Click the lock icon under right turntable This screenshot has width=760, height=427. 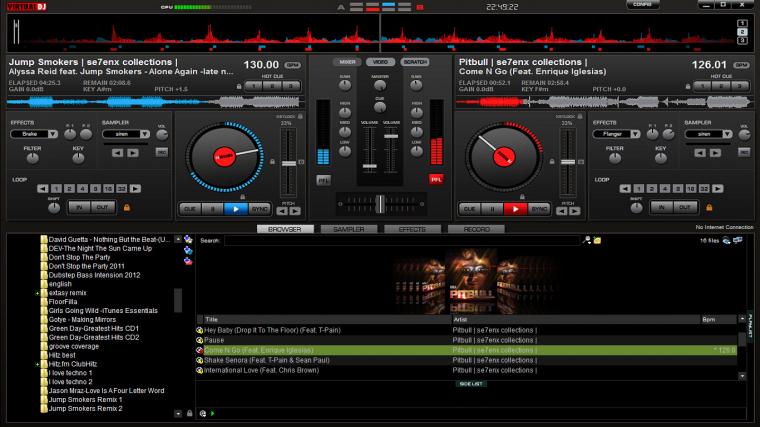click(x=522, y=197)
